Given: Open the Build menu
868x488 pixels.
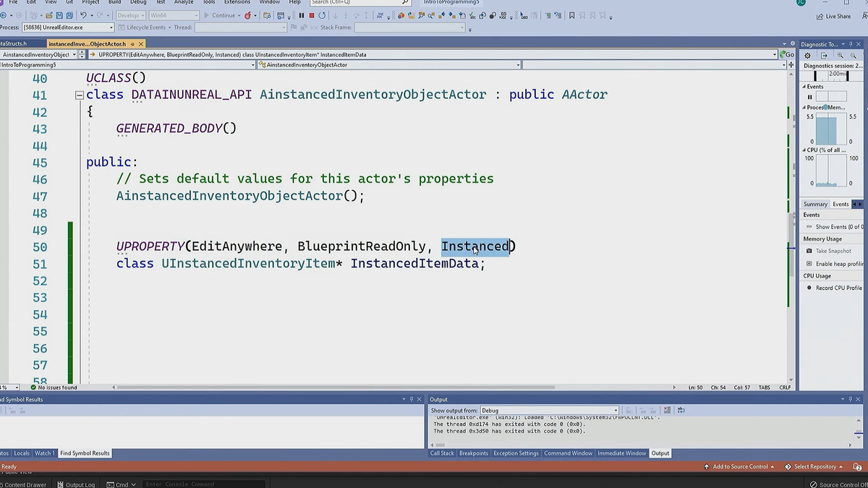Looking at the screenshot, I should click(x=114, y=2).
